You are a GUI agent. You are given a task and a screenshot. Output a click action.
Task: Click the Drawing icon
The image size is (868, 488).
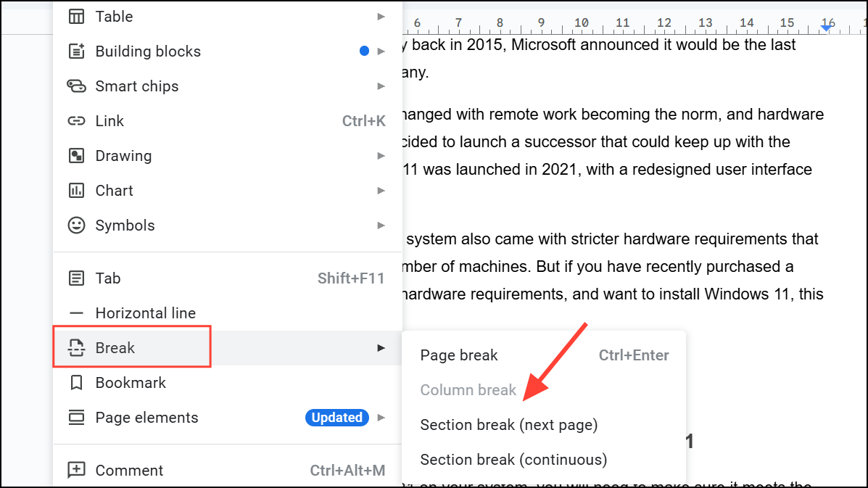(x=76, y=156)
